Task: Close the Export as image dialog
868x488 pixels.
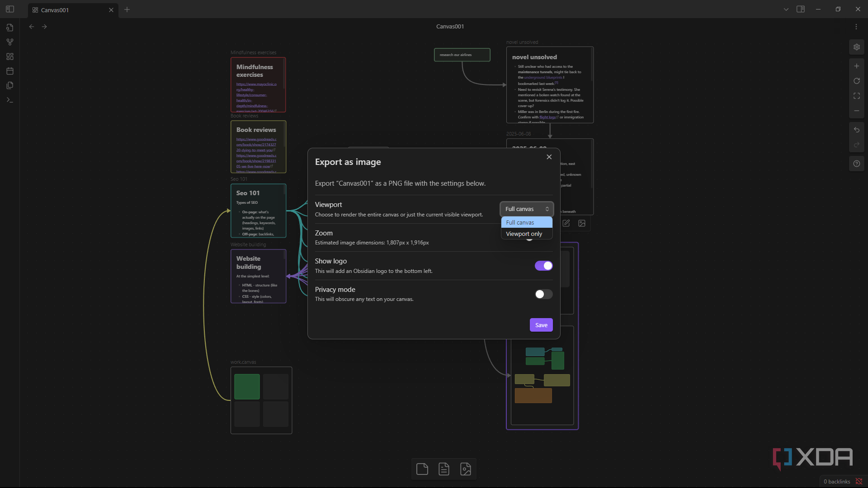Action: [549, 157]
